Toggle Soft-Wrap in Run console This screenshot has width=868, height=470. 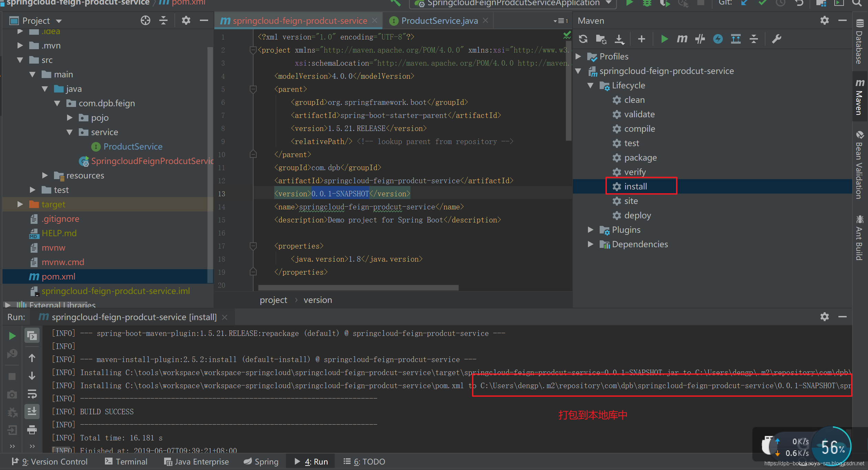[x=32, y=394]
